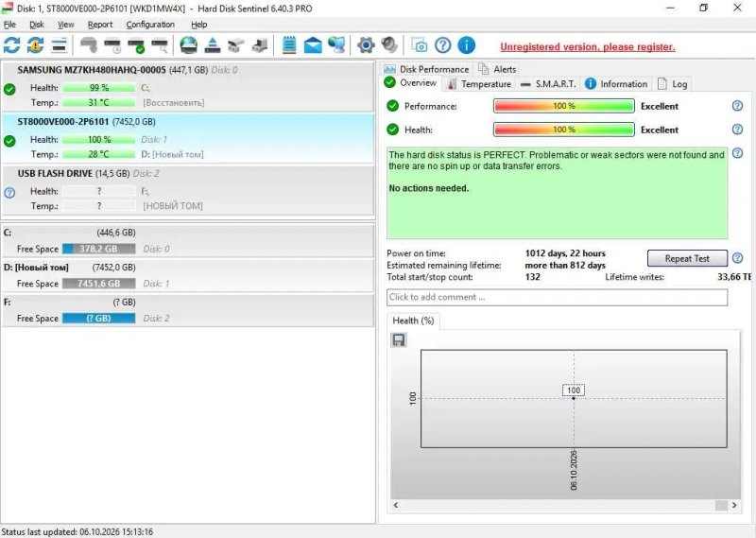Image resolution: width=756 pixels, height=538 pixels.
Task: Open the Report menu
Action: coord(100,25)
